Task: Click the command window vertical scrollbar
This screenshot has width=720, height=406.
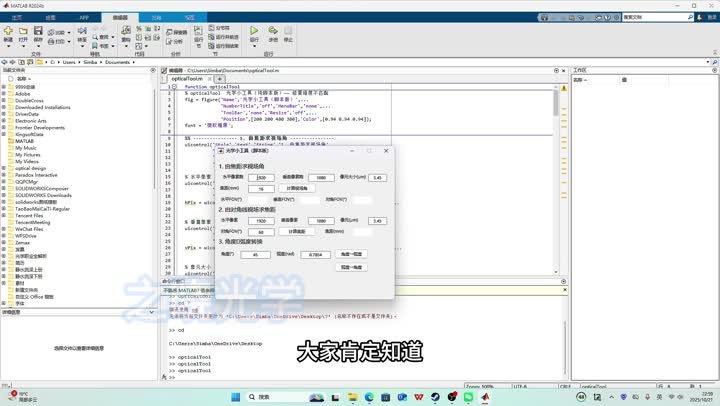Action: pos(564,338)
